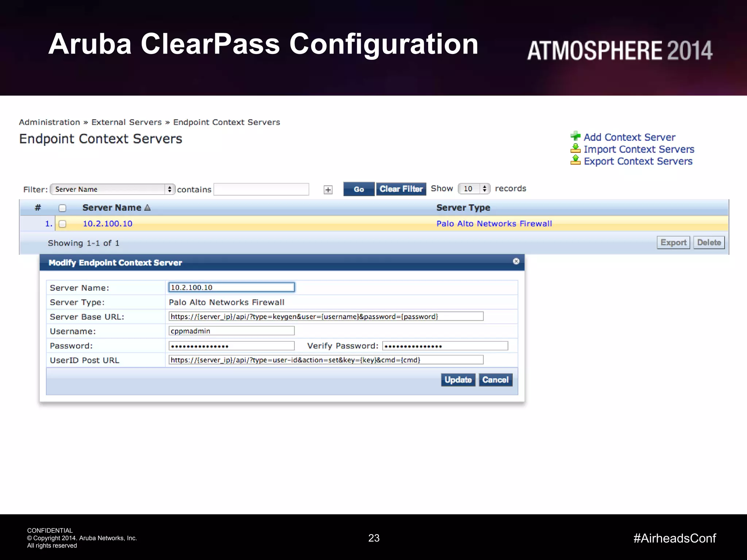Focus the UserID Post URL field
The image size is (747, 560).
pyautogui.click(x=326, y=360)
